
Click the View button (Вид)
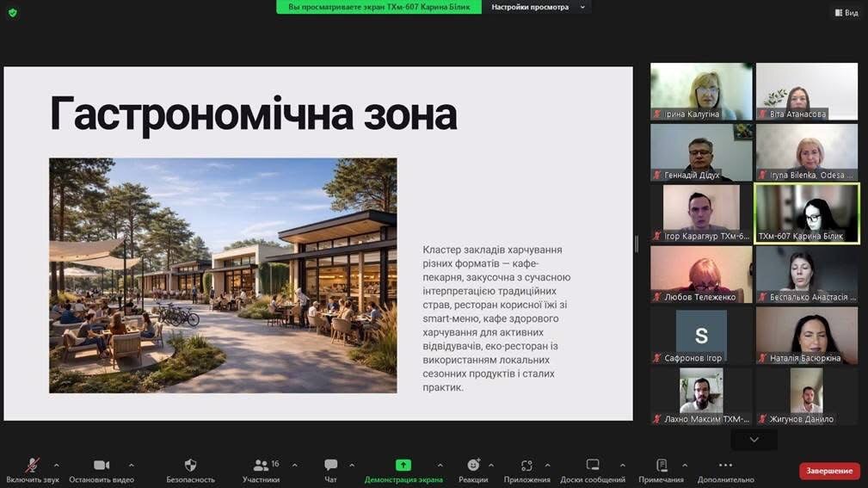tap(846, 12)
